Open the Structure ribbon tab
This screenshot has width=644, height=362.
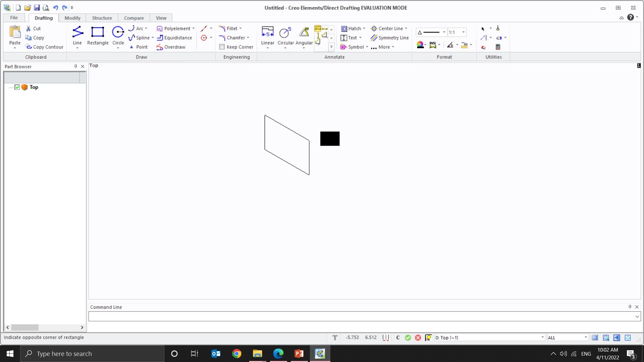click(x=102, y=18)
